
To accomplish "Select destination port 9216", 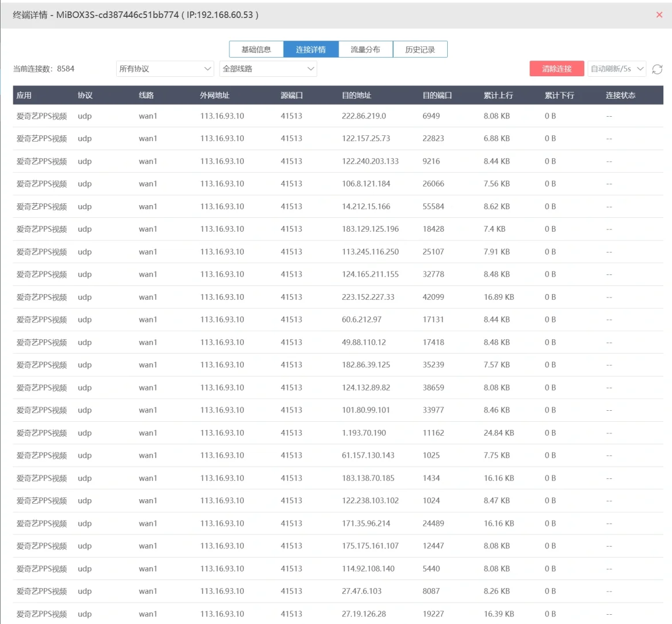I will (x=431, y=161).
